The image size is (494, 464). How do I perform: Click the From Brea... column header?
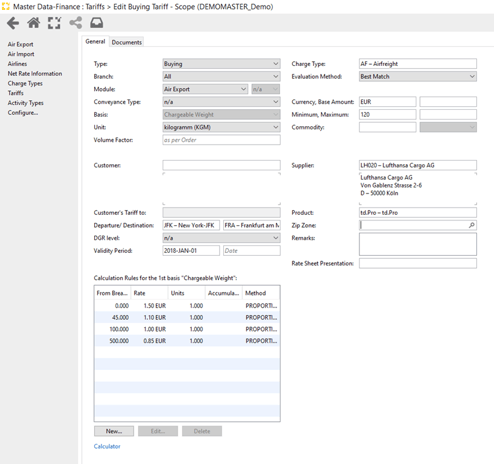pyautogui.click(x=113, y=293)
